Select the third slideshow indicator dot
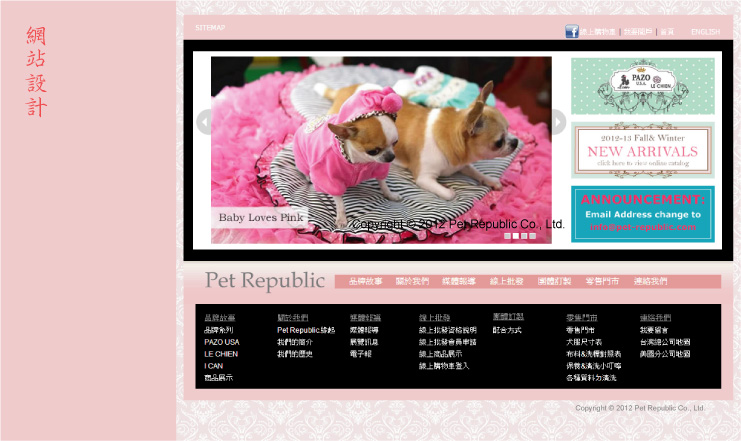The height and width of the screenshot is (441, 741). [x=524, y=236]
